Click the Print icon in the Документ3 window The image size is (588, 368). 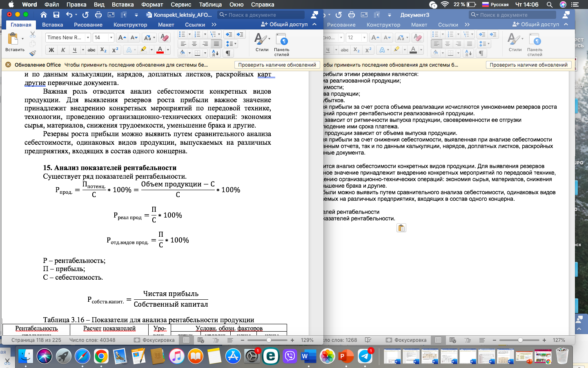tap(352, 15)
